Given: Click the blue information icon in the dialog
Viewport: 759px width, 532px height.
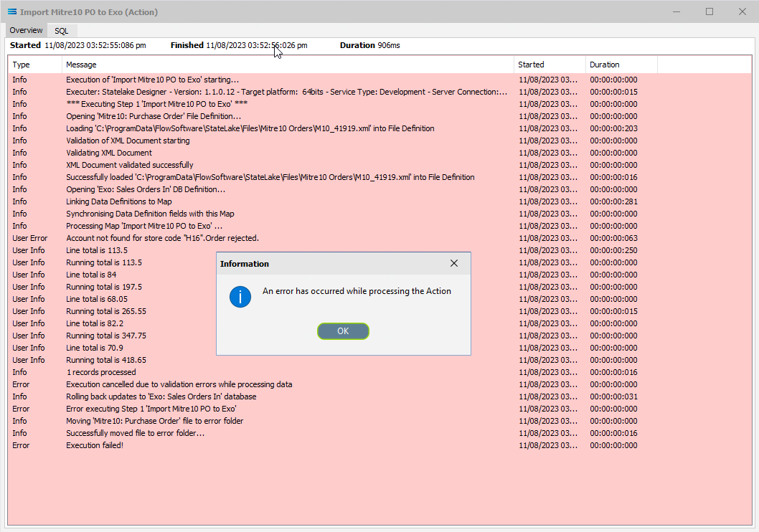Looking at the screenshot, I should tap(240, 296).
